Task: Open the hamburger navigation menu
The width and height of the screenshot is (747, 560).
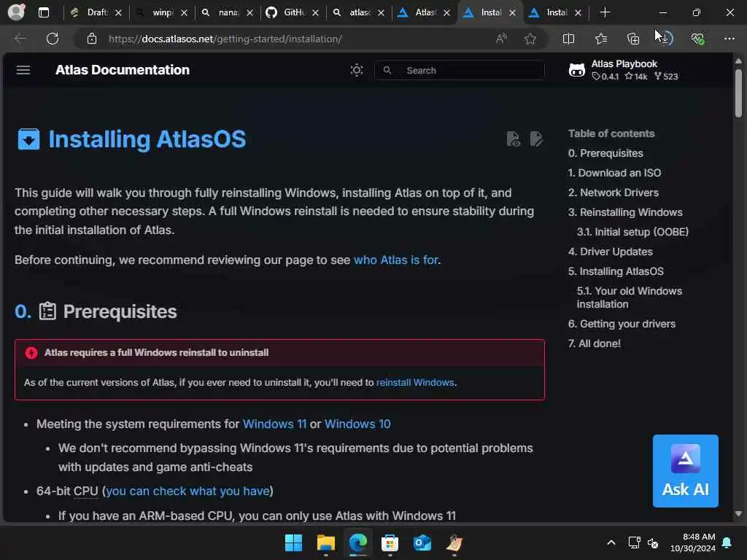Action: 23,70
